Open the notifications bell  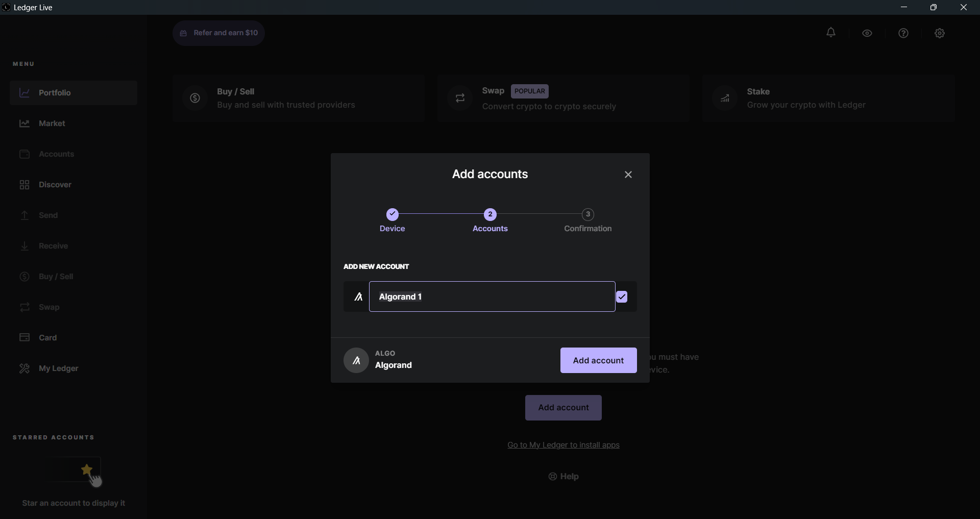coord(831,33)
